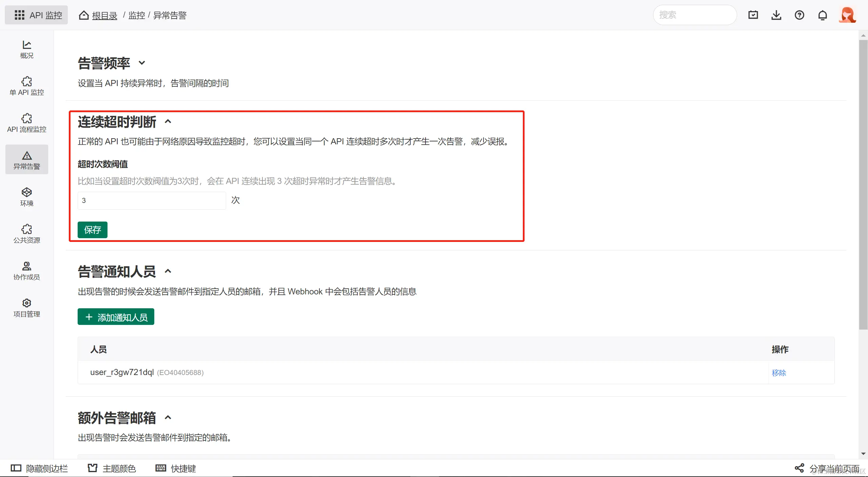
Task: Click the notification bell icon
Action: point(823,15)
